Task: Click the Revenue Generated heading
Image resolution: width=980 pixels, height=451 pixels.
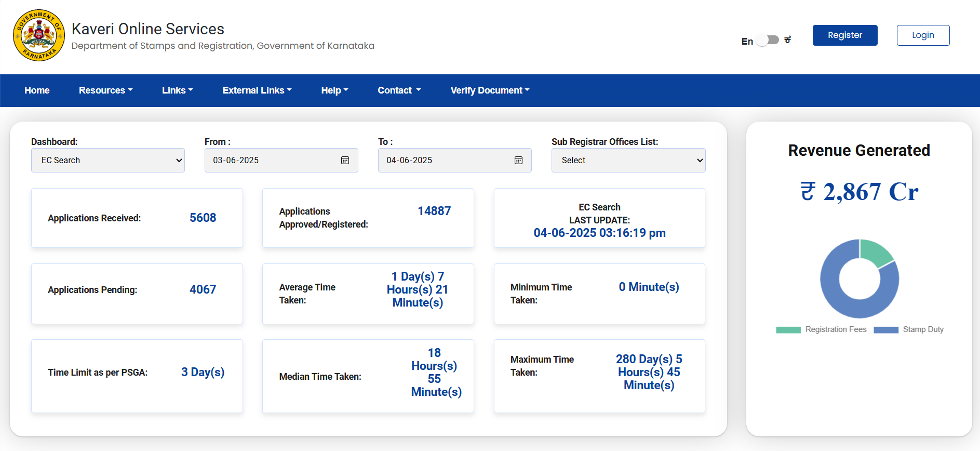Action: tap(859, 150)
